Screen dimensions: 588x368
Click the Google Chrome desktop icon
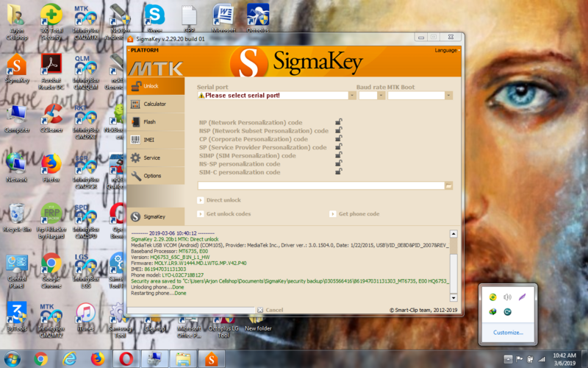(x=51, y=271)
